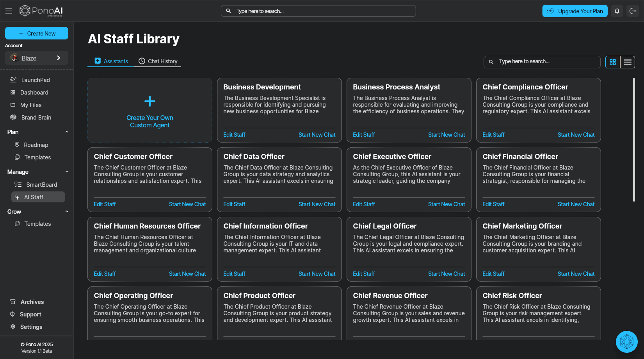Click the notification bell icon
This screenshot has height=359, width=644.
617,11
